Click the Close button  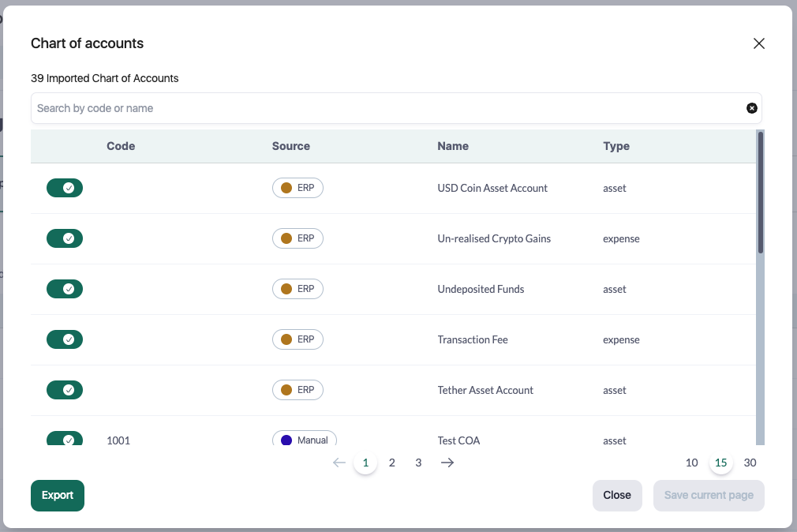click(x=617, y=496)
